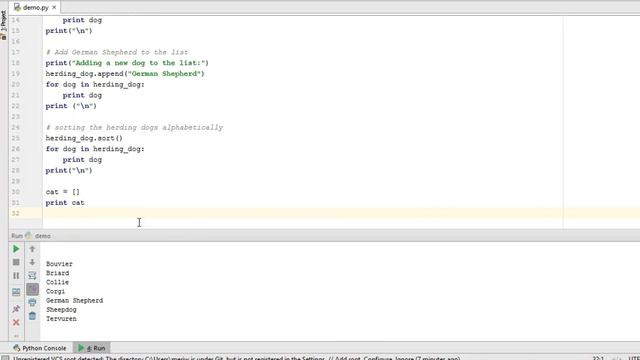The height and width of the screenshot is (360, 640).
Task: Toggle soft-wrap in run output
Action: click(32, 276)
